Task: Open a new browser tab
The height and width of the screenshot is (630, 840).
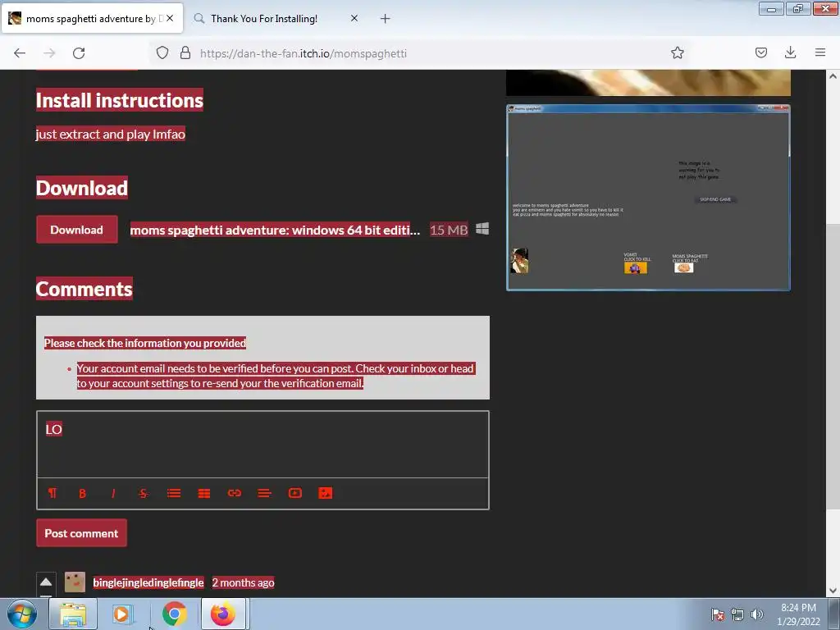Action: click(x=386, y=19)
